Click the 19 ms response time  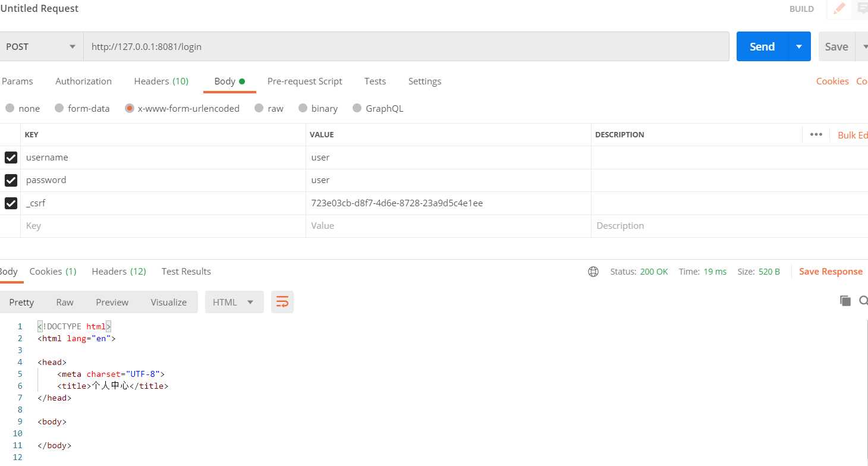(x=715, y=272)
